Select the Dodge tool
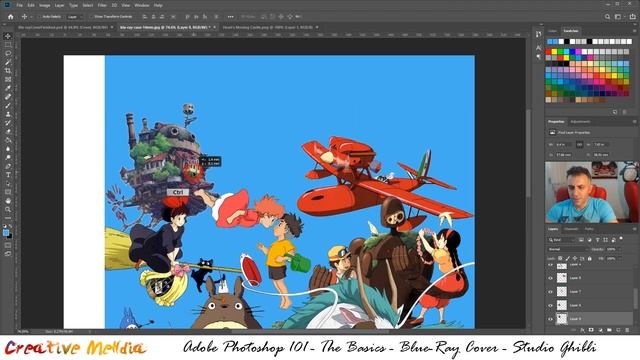The image size is (640, 360). click(8, 158)
